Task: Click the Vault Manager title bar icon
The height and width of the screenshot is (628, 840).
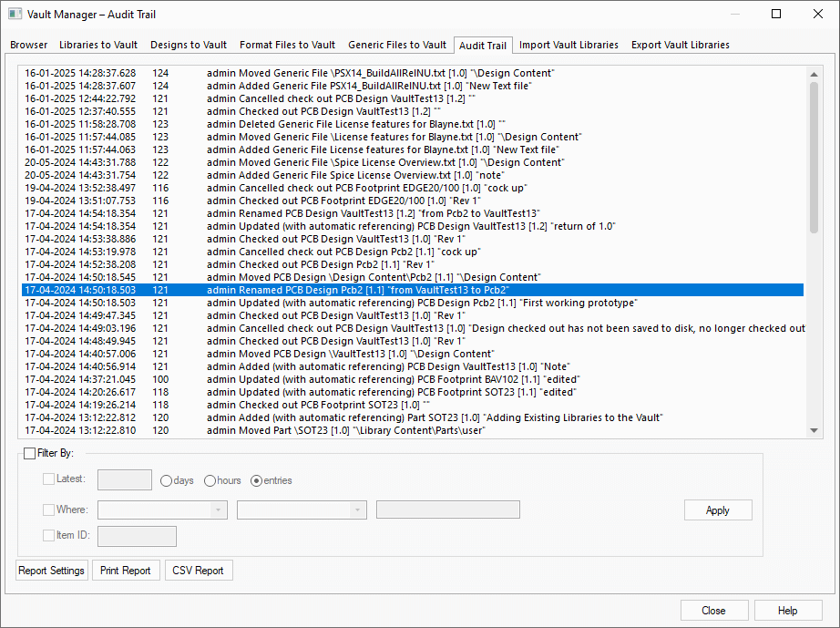Action: [15, 14]
